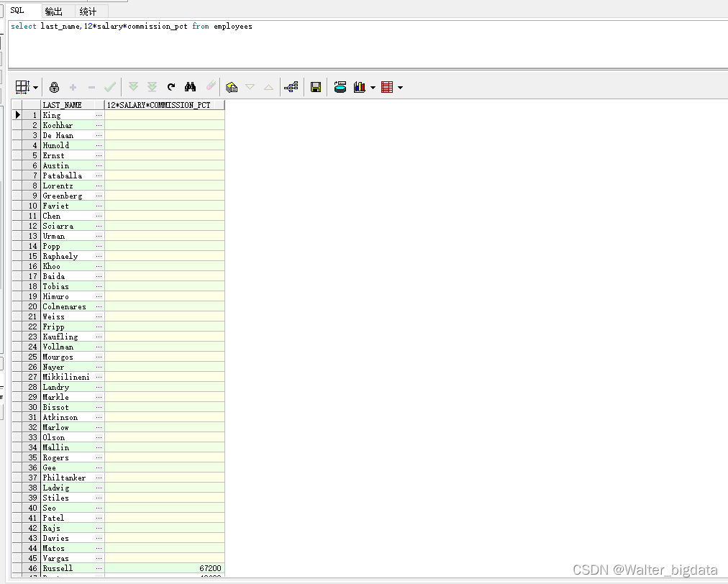Viewport: 728px width, 584px height.
Task: Click the down-triangle next record icon
Action: [x=250, y=87]
